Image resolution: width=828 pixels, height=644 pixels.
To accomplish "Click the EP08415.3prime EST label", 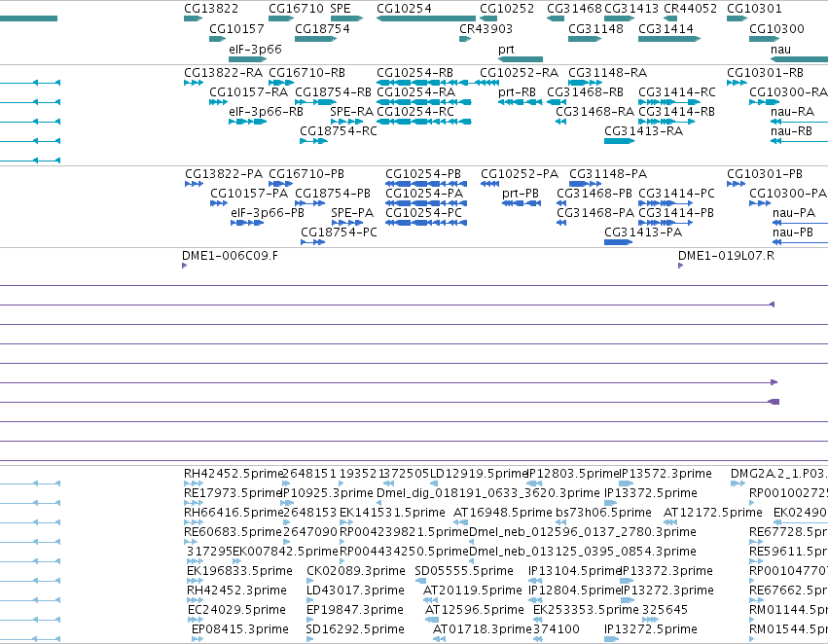I will point(239,629).
